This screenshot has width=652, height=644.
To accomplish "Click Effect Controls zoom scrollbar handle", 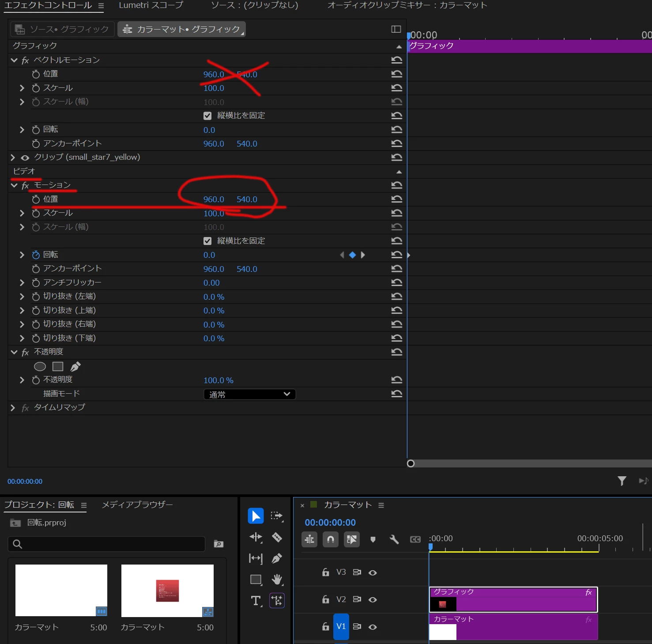I will pos(411,463).
